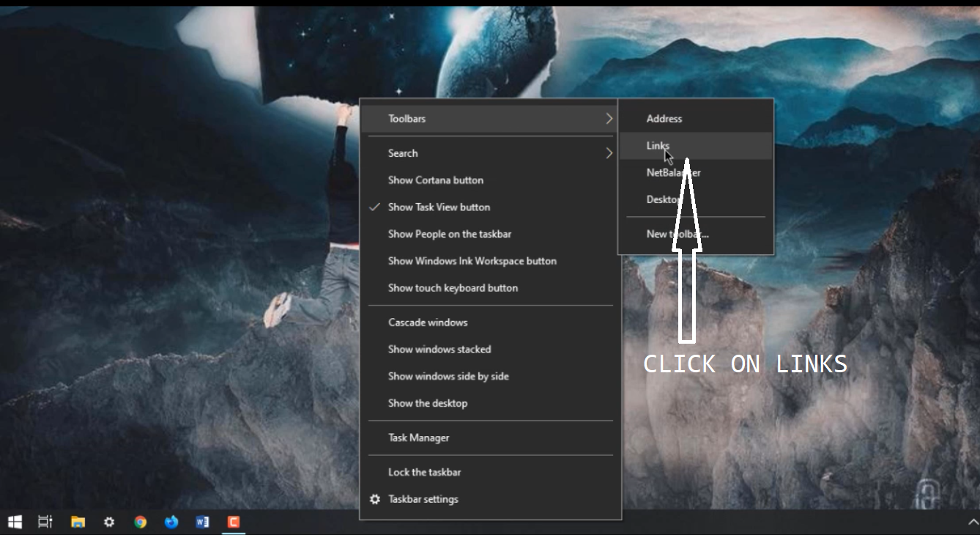980x535 pixels.
Task: Click Links in the Toolbars submenu
Action: (696, 146)
